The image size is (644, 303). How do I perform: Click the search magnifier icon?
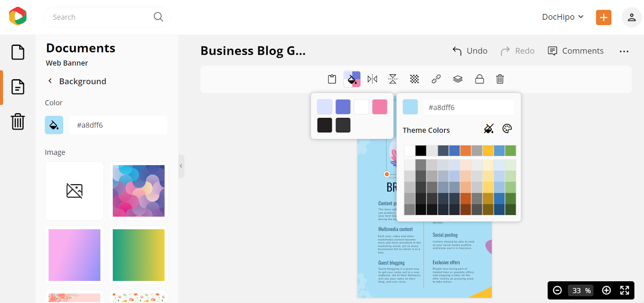(158, 17)
